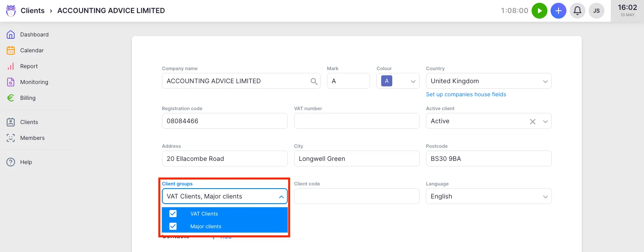Click the VAT number input field
Viewport: 644px width, 252px height.
356,121
